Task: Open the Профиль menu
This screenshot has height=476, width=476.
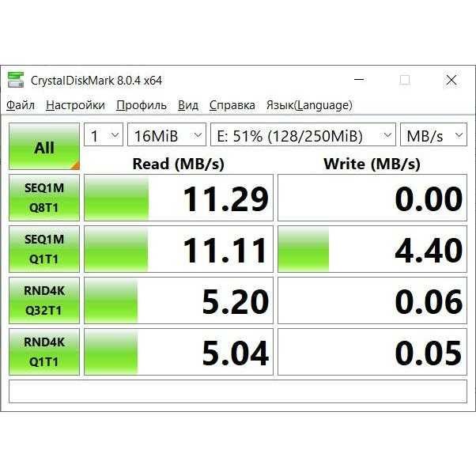Action: 142,105
